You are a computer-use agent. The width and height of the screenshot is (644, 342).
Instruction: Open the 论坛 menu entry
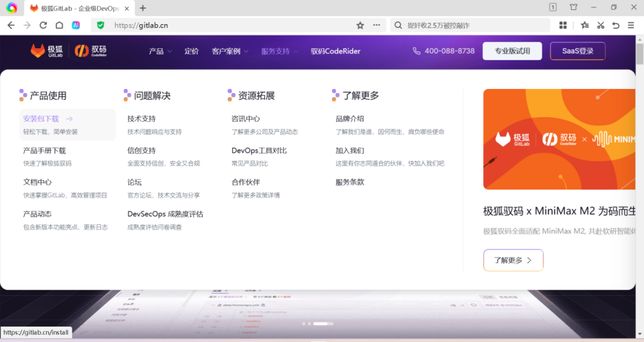(135, 182)
